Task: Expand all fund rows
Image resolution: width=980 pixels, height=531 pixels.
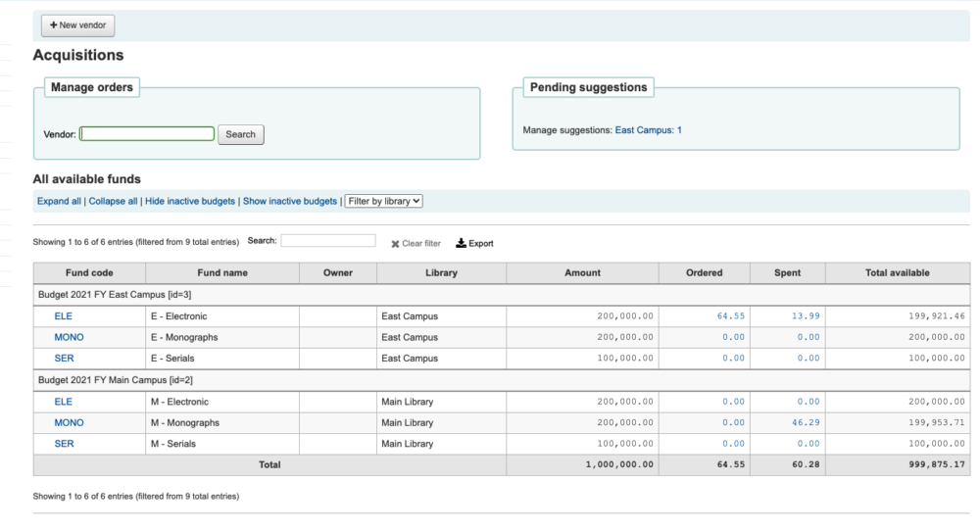Action: (59, 201)
